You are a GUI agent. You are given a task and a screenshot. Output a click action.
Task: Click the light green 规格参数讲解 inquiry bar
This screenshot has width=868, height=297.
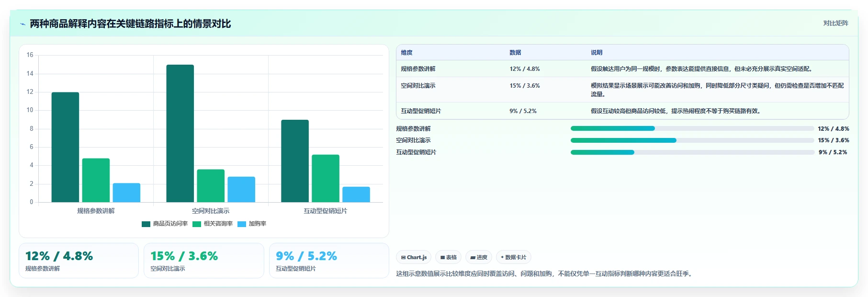[x=96, y=180]
